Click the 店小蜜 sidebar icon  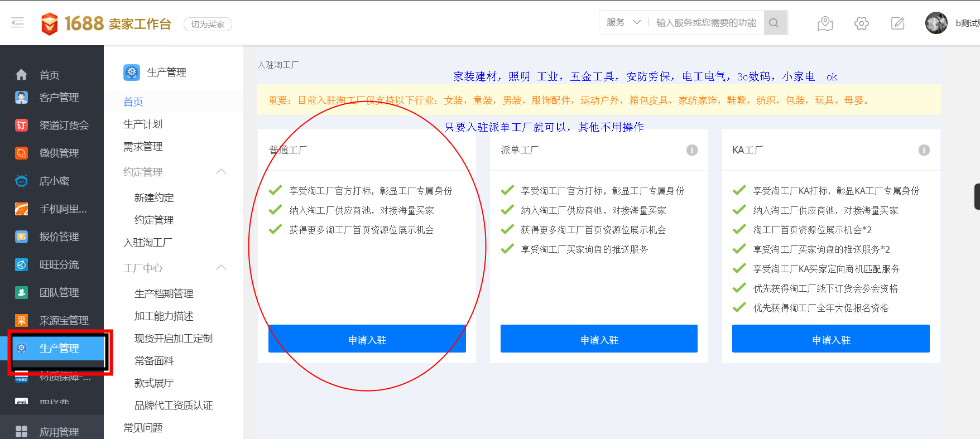tap(21, 181)
